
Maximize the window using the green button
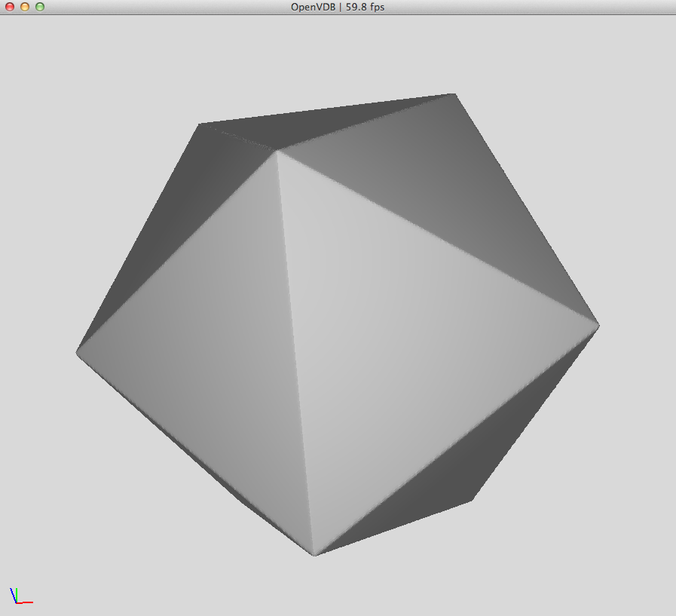tap(40, 7)
